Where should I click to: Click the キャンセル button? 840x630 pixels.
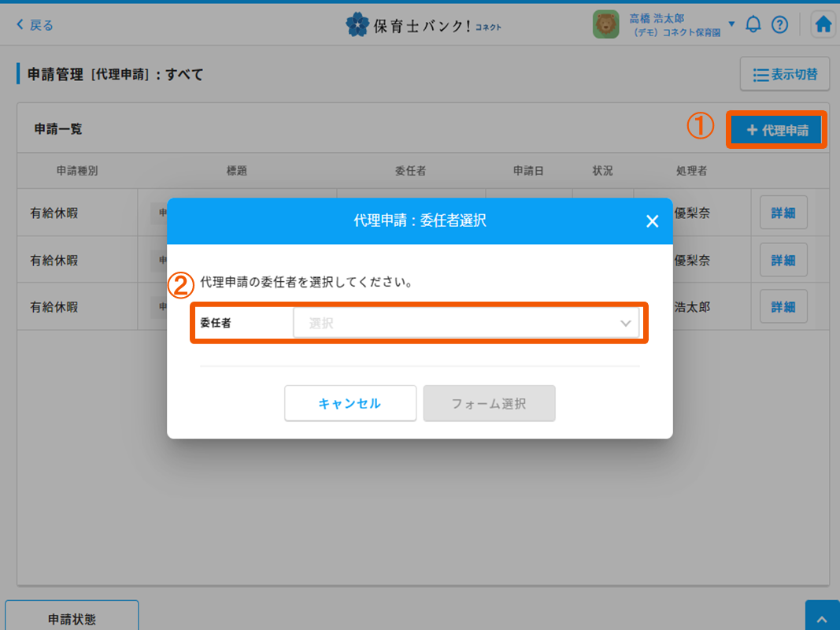(x=350, y=403)
